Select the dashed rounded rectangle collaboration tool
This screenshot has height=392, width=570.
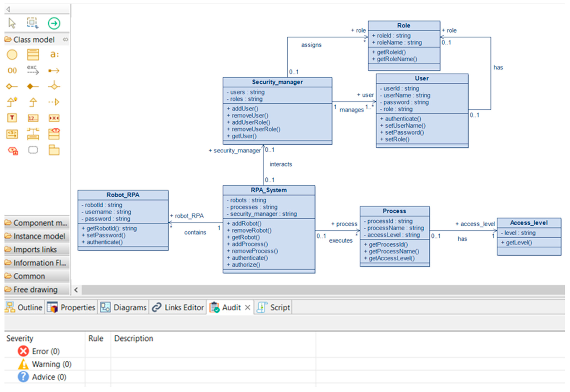pyautogui.click(x=33, y=150)
